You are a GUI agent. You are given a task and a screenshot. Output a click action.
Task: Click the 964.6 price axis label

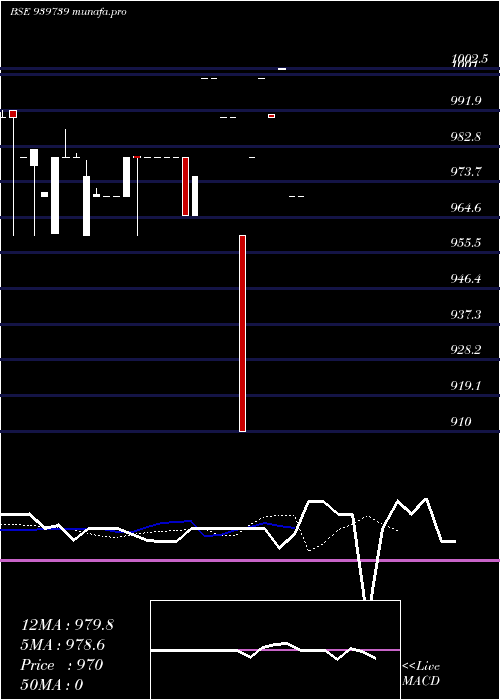click(466, 208)
